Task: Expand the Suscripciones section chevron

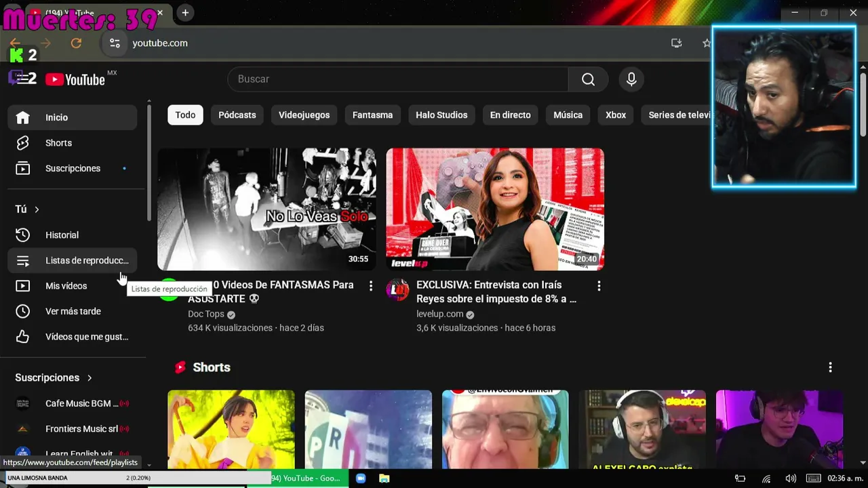Action: pyautogui.click(x=90, y=378)
